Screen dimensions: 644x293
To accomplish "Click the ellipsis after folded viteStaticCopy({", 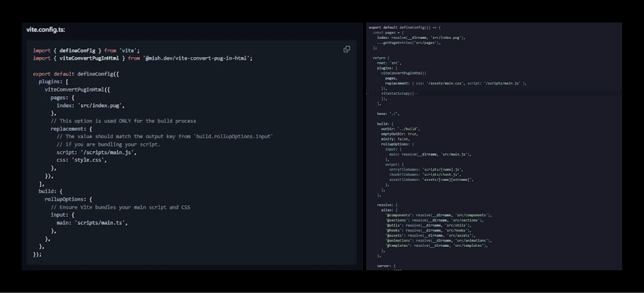I will (x=417, y=93).
